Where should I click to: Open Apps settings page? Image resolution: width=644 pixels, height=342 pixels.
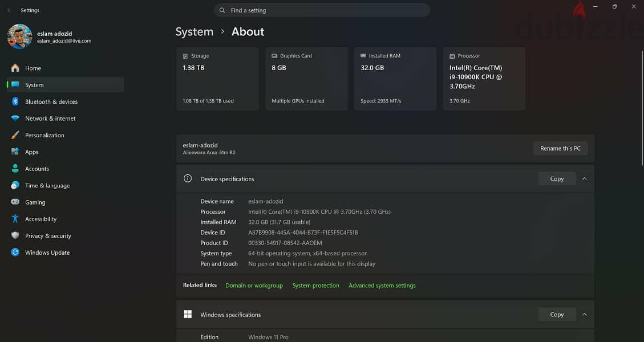(65, 152)
